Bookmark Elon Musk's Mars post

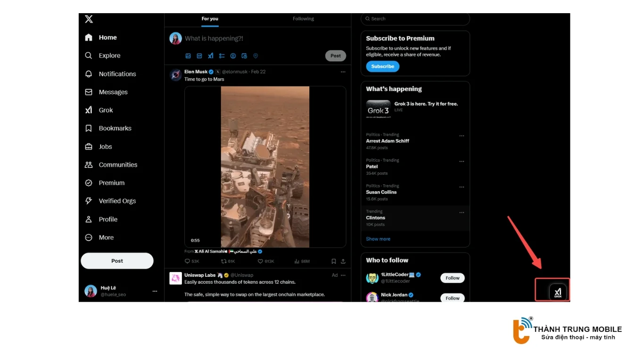tap(334, 261)
